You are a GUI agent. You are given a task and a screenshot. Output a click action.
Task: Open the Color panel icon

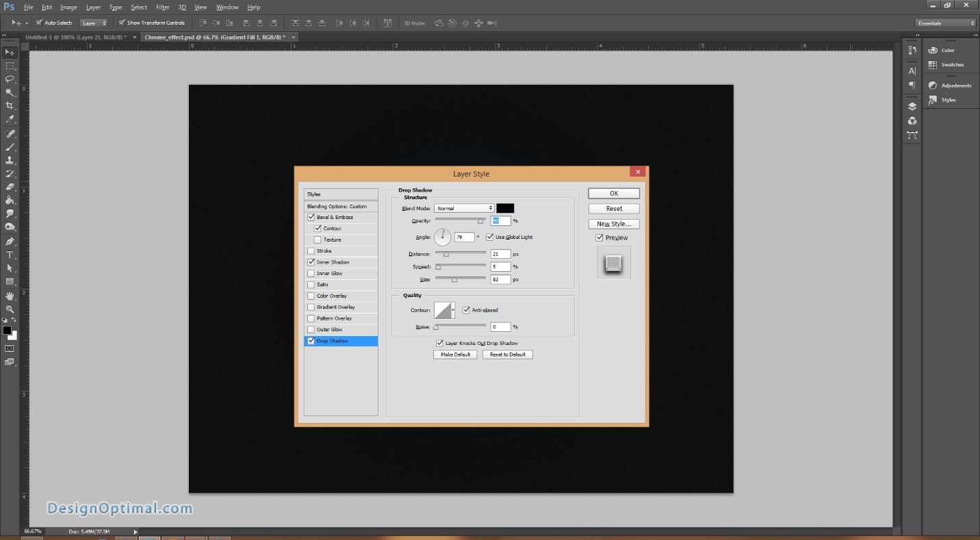932,50
